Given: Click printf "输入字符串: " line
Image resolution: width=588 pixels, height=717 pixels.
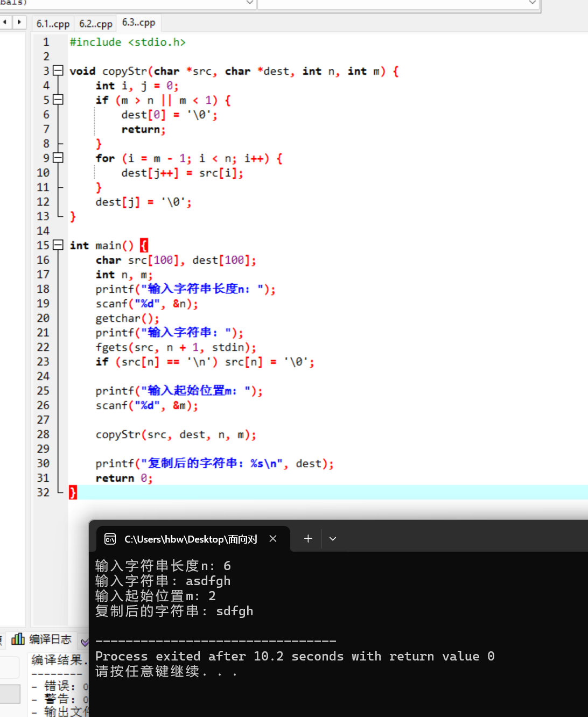Looking at the screenshot, I should point(169,333).
